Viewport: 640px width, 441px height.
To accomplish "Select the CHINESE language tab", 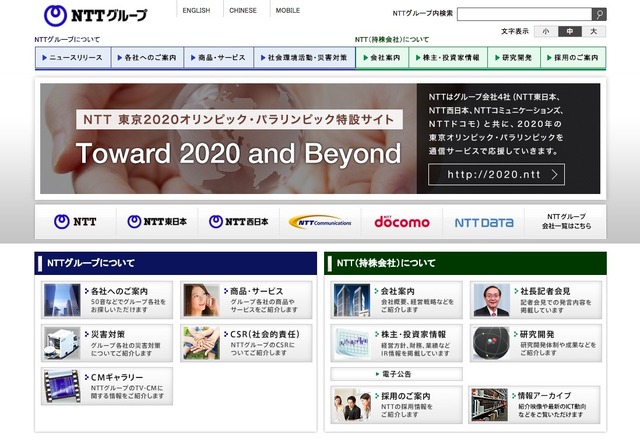I will click(x=242, y=10).
